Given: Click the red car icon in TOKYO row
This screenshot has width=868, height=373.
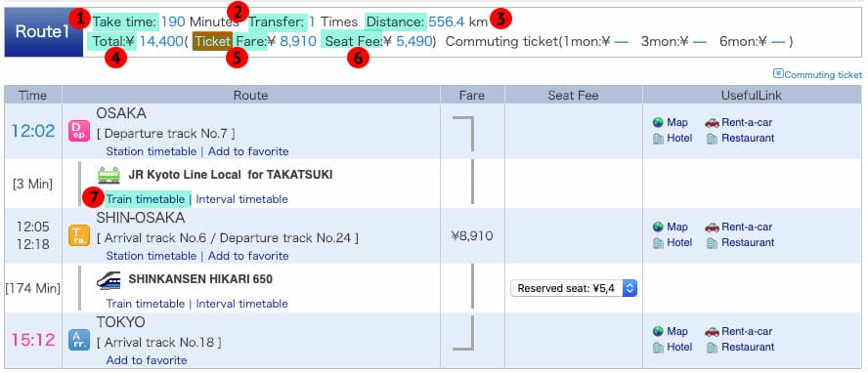Looking at the screenshot, I should click(712, 332).
